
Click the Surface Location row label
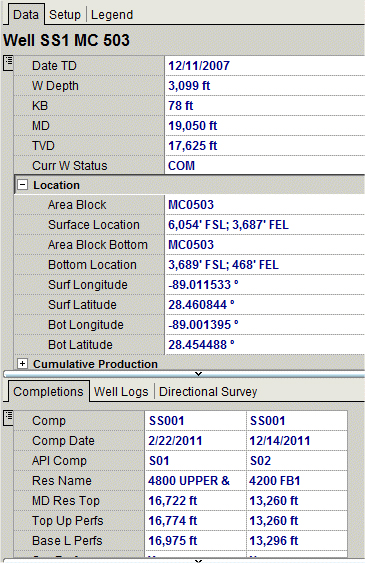click(94, 225)
